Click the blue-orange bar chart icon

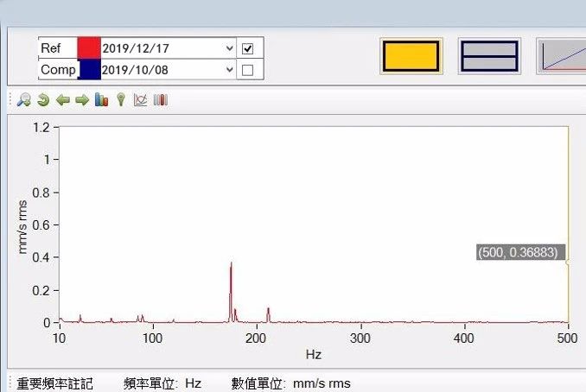(101, 100)
